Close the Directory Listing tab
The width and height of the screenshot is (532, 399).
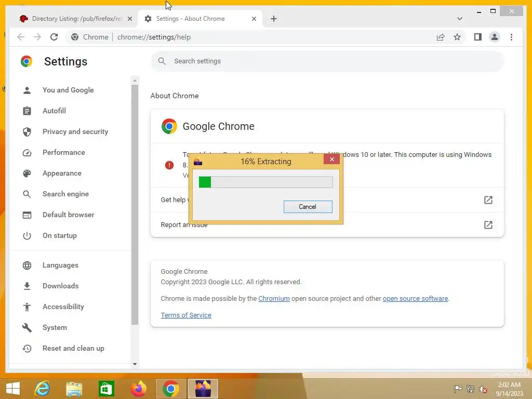coord(129,19)
